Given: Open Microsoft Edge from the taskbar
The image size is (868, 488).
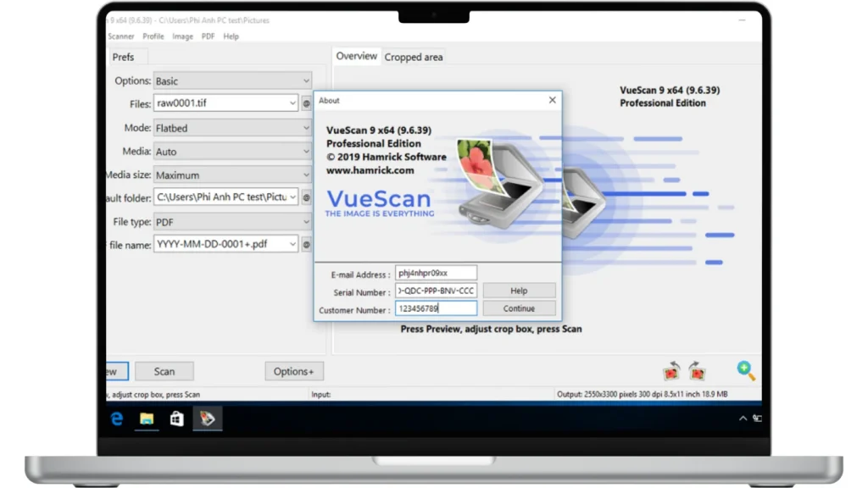Looking at the screenshot, I should coord(116,418).
